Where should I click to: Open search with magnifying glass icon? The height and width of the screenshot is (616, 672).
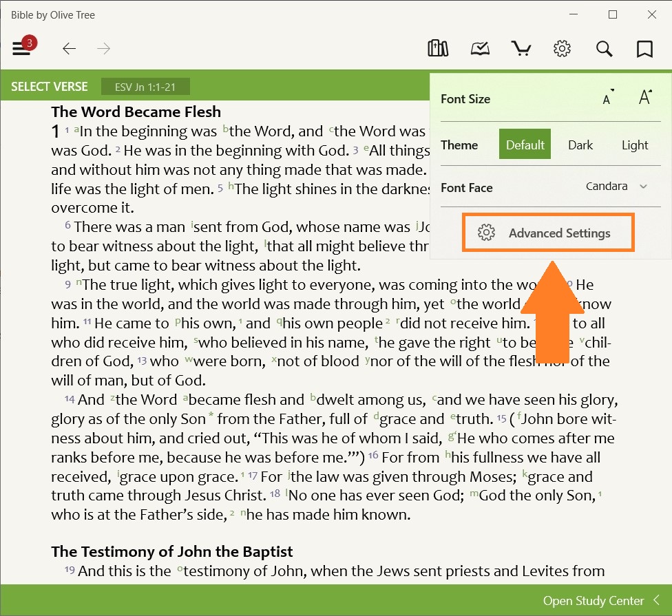click(604, 49)
